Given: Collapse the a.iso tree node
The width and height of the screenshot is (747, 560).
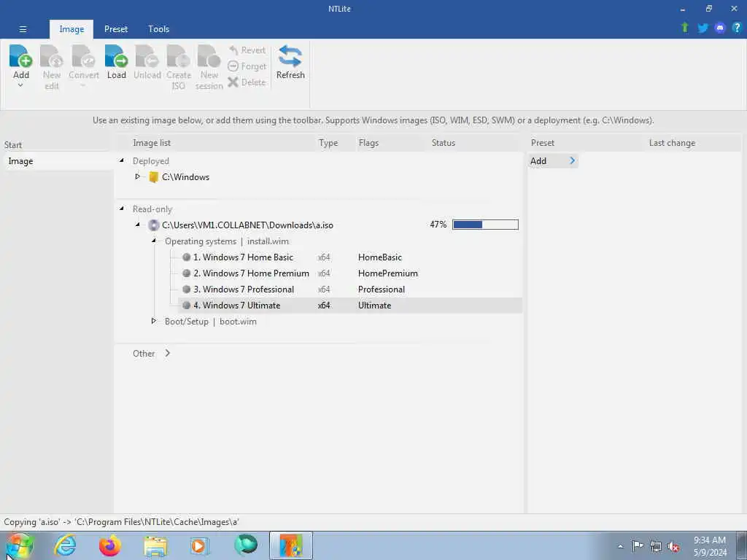Looking at the screenshot, I should click(x=138, y=225).
